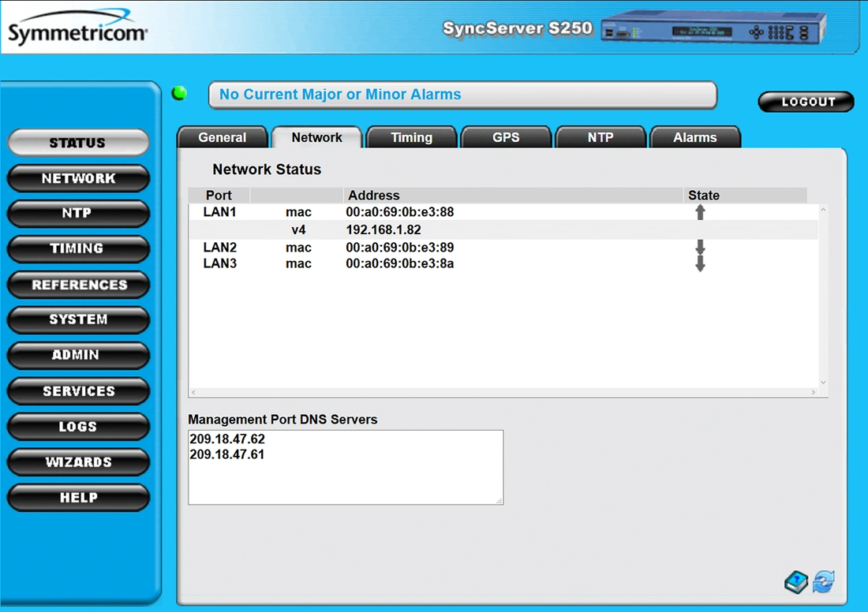
Task: Open the ADMIN section
Action: pyautogui.click(x=78, y=355)
